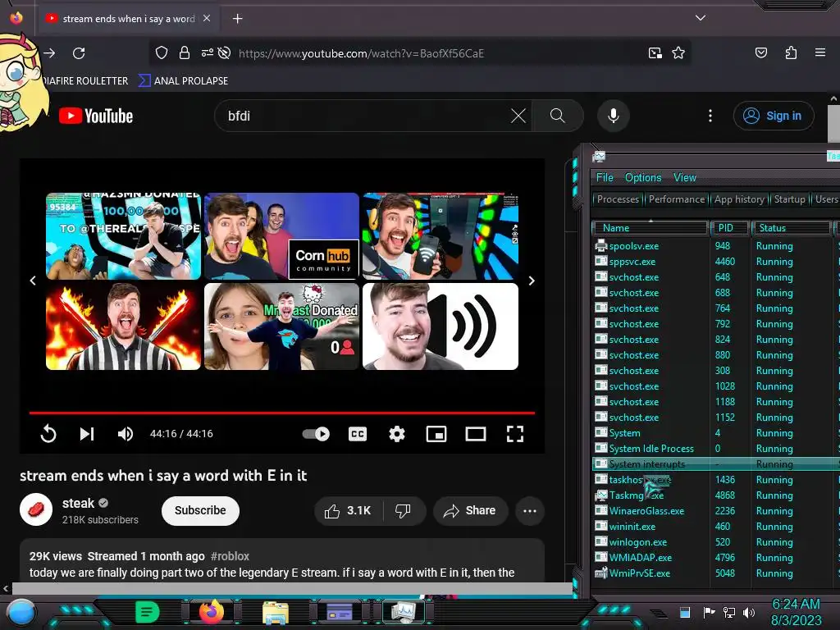Sort Task Manager list by Status column
The height and width of the screenshot is (630, 840).
pos(792,228)
